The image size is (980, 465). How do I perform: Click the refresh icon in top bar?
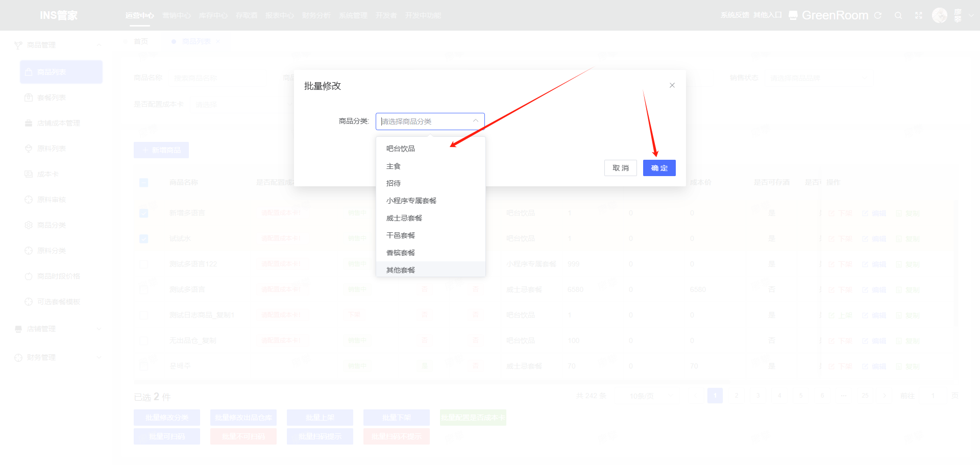878,15
